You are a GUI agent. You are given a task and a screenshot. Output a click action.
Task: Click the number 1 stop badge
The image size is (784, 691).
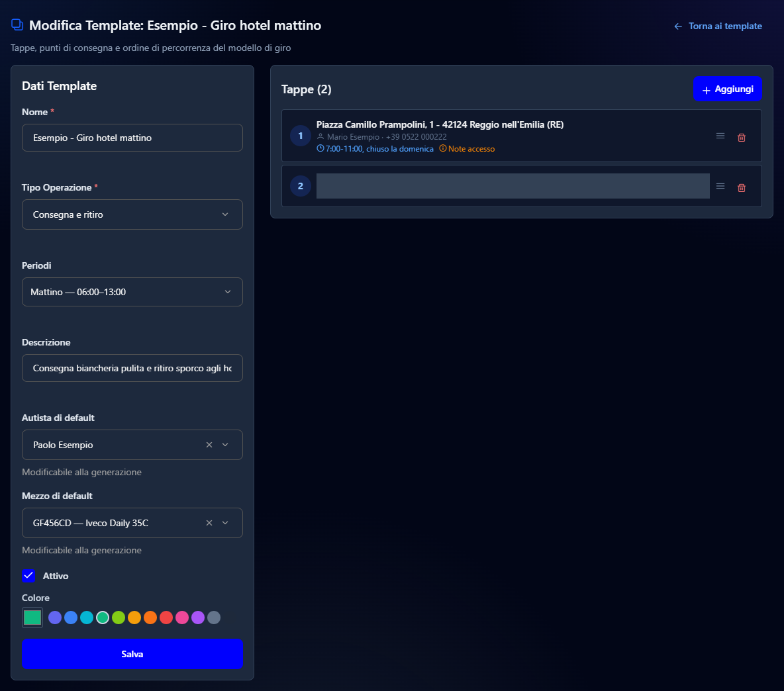coord(301,136)
